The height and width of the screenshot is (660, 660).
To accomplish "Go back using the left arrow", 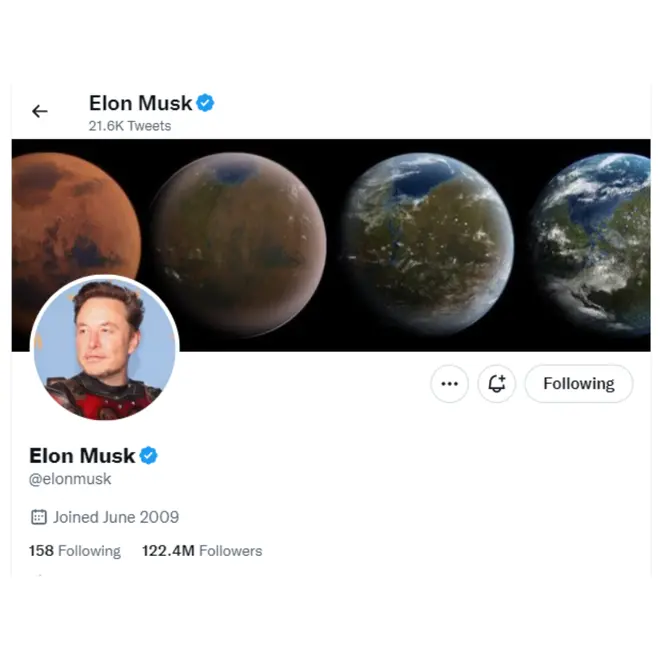I will [40, 111].
